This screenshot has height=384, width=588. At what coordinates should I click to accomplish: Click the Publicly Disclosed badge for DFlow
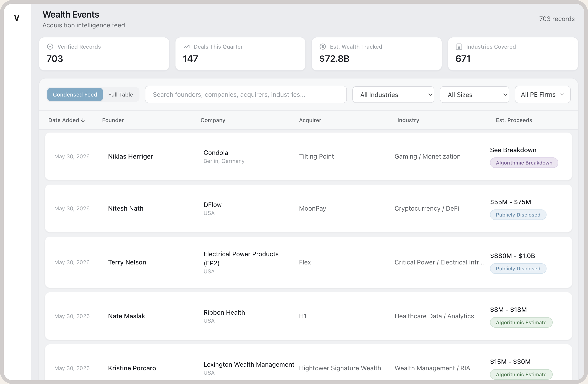point(518,215)
